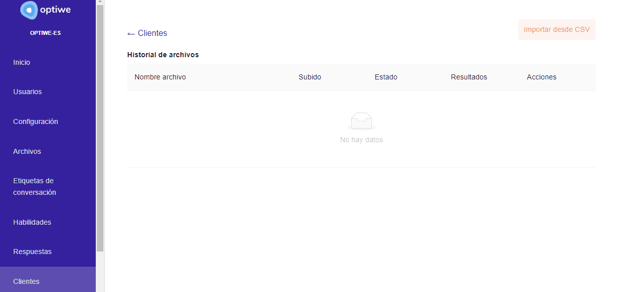Click the Acciones column header
644x292 pixels.
coord(542,77)
